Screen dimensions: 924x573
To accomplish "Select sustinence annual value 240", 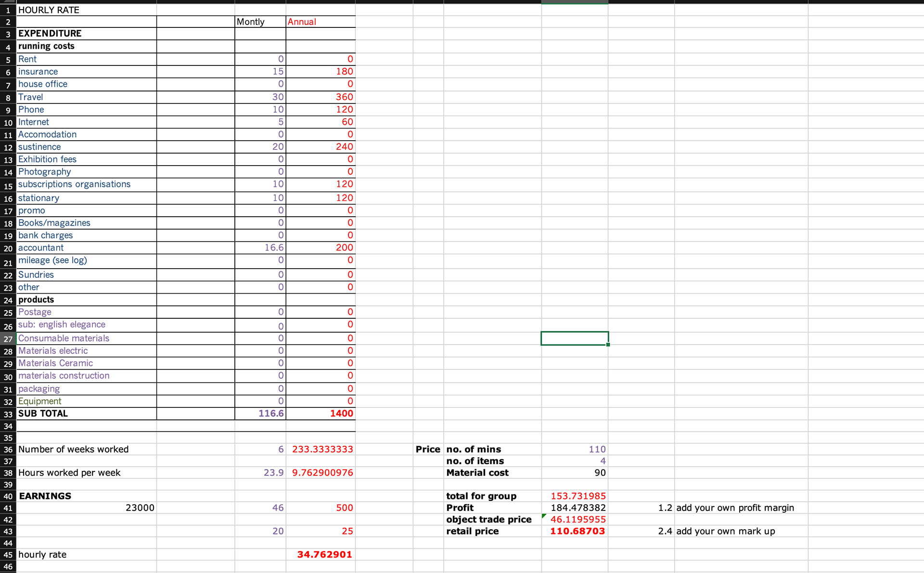I will 321,147.
